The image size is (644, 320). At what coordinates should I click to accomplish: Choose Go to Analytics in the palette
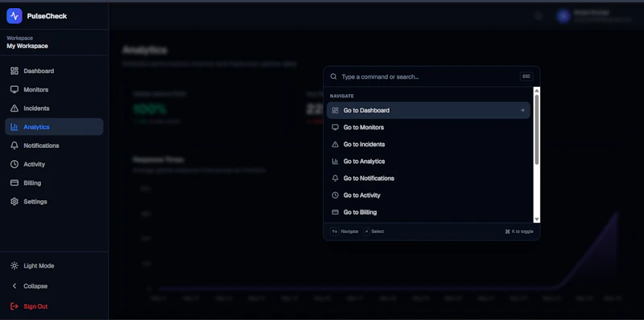click(428, 162)
